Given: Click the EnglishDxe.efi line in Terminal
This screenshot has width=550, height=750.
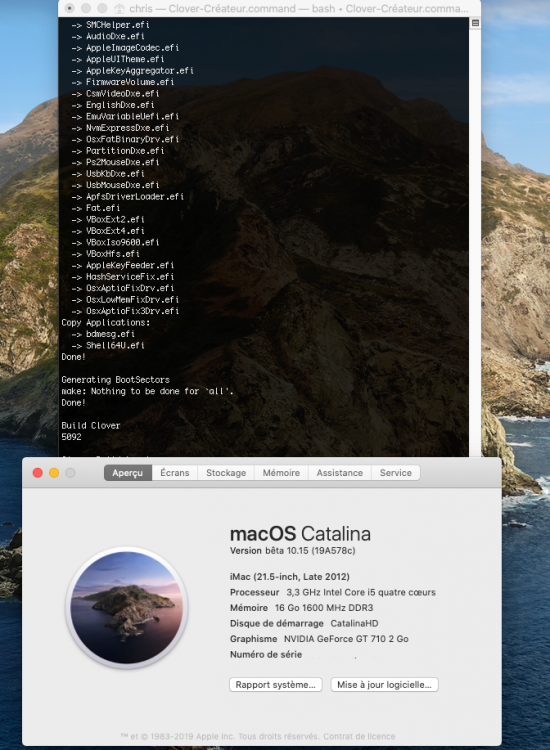Looking at the screenshot, I should pos(113,105).
